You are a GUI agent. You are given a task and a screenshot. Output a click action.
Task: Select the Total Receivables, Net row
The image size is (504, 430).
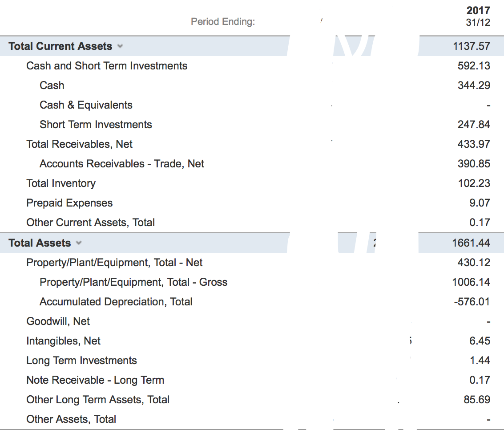click(81, 144)
